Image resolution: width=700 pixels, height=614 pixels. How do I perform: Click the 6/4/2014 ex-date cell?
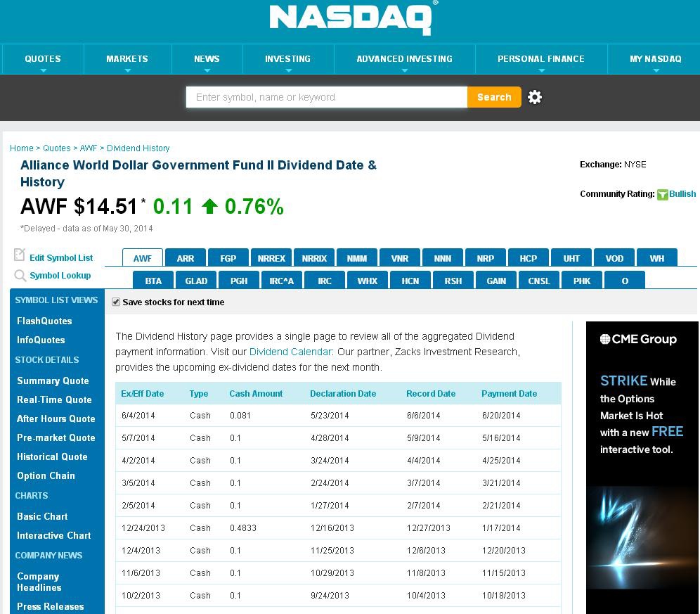coord(138,416)
